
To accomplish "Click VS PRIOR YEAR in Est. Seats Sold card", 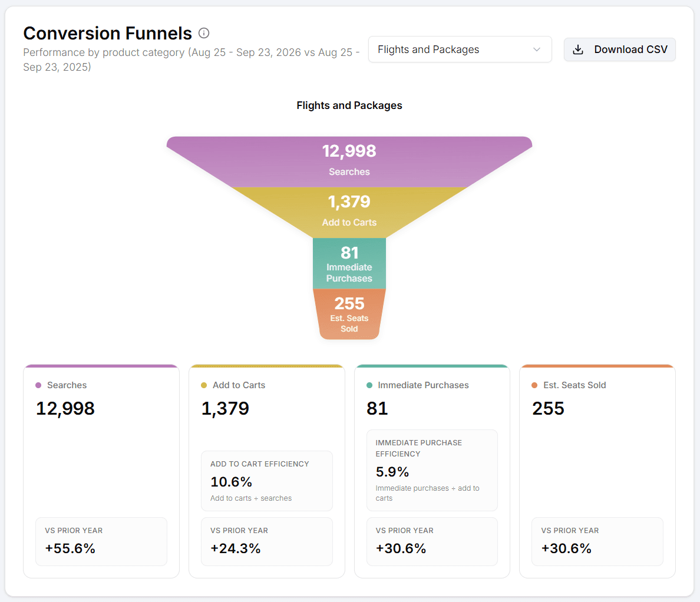I will point(570,531).
